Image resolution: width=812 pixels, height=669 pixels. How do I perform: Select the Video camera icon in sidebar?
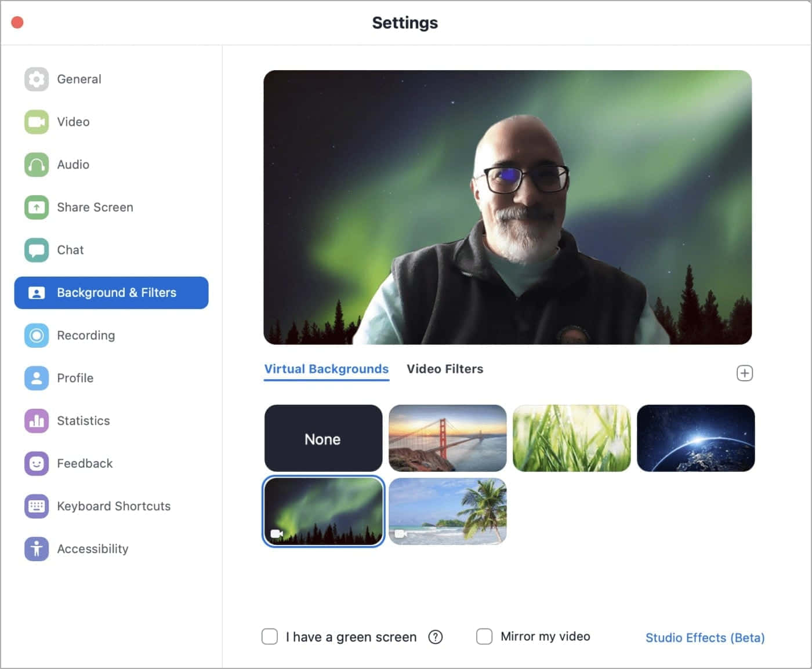pos(37,122)
